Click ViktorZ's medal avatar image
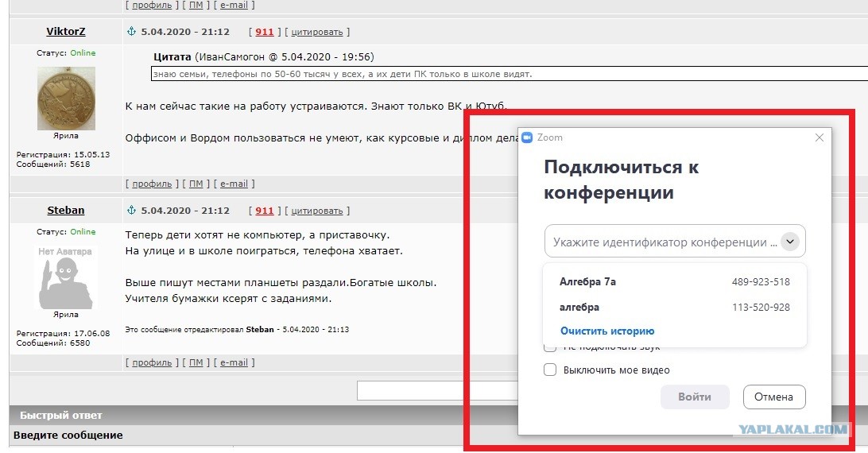Image resolution: width=868 pixels, height=453 pixels. pyautogui.click(x=66, y=99)
